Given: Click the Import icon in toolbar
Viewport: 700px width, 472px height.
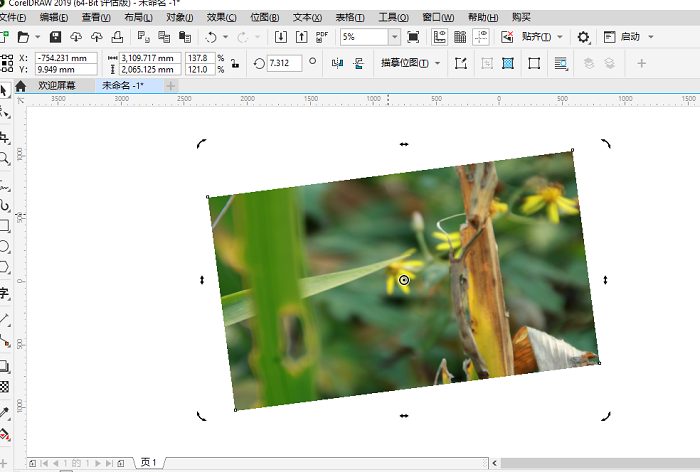Looking at the screenshot, I should (281, 37).
